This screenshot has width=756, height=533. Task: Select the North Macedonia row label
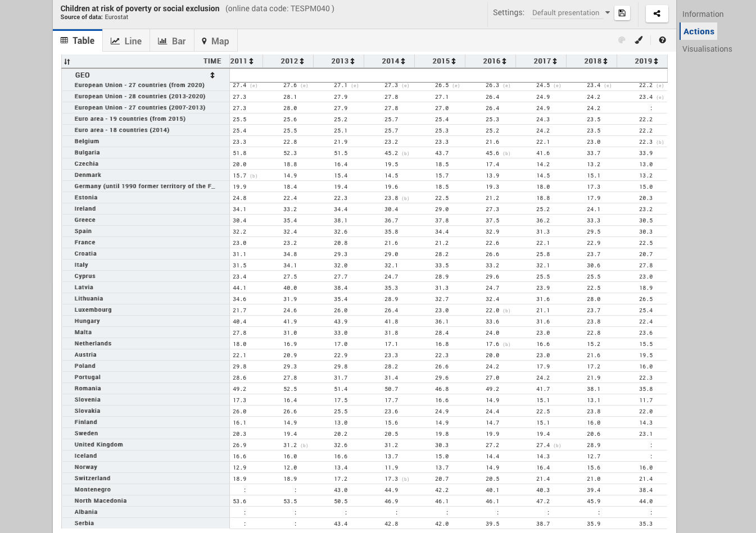[101, 501]
